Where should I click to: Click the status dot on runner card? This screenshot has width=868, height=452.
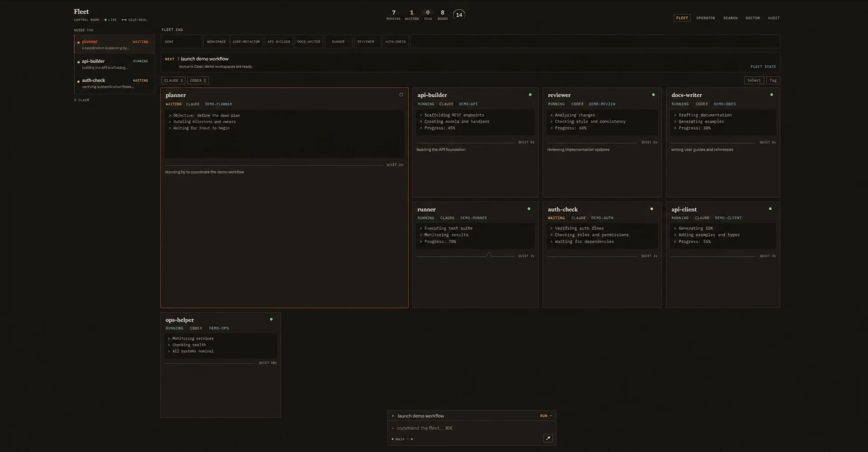pos(529,209)
